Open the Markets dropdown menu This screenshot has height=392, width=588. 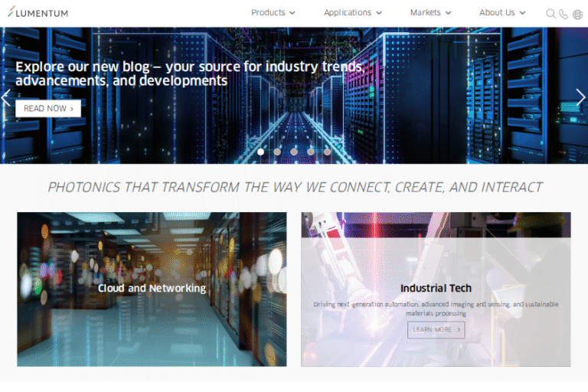click(x=430, y=13)
